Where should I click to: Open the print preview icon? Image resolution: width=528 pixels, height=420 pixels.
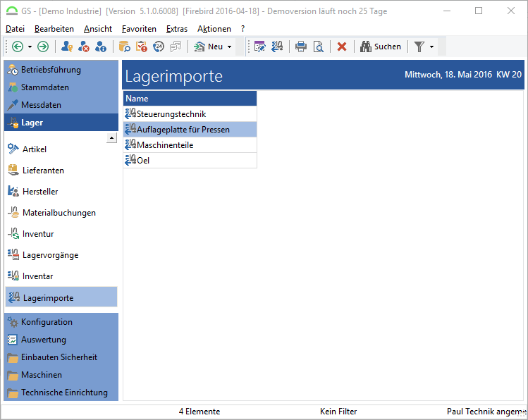click(318, 47)
